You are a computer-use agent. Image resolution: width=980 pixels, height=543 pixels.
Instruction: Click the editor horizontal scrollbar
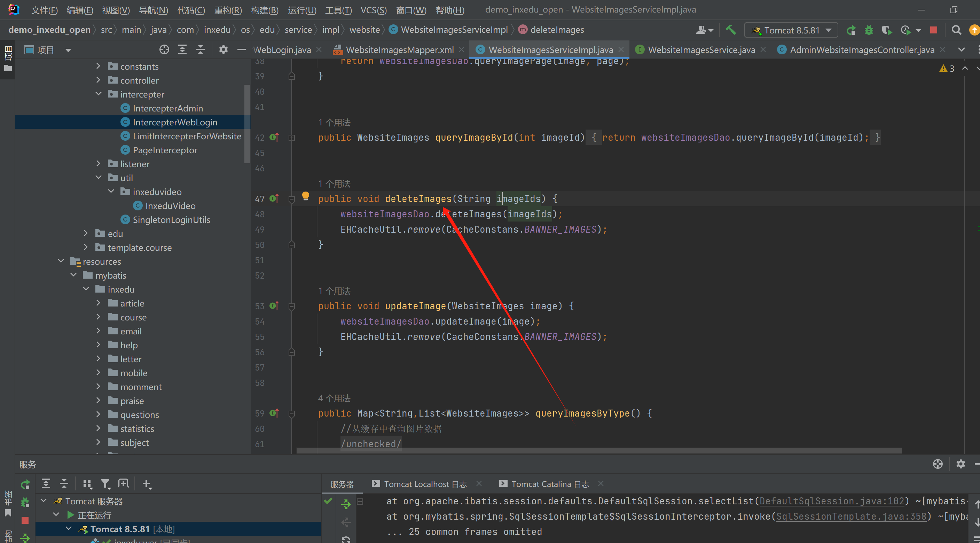[599, 451]
